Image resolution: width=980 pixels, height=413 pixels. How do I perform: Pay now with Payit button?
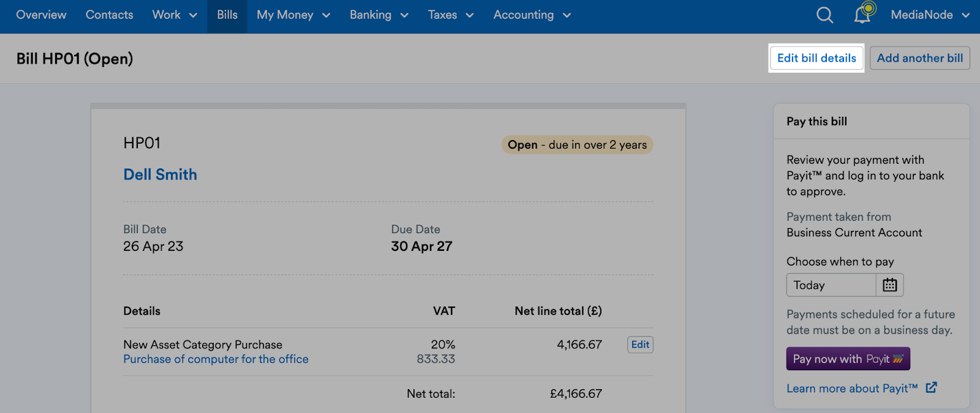(x=848, y=359)
